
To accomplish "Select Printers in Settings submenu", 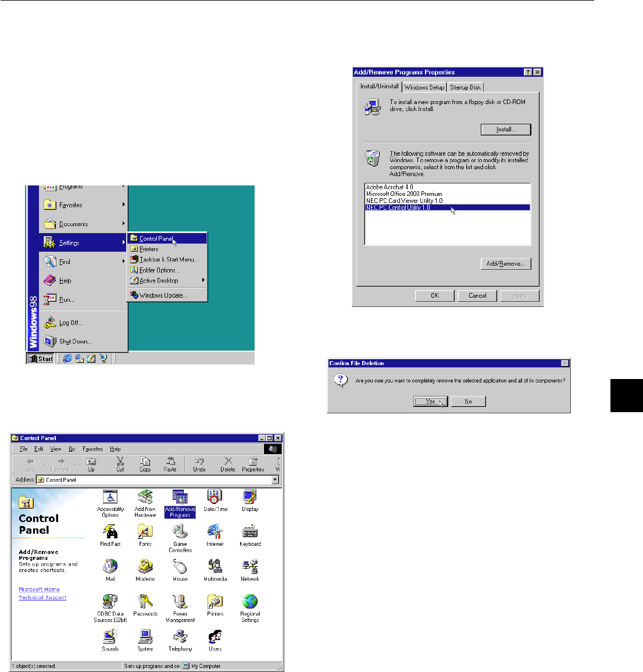I will click(x=167, y=249).
